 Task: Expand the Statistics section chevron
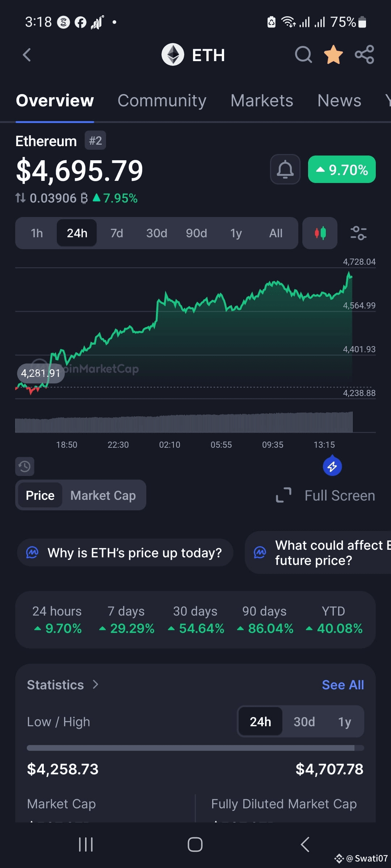tap(96, 685)
